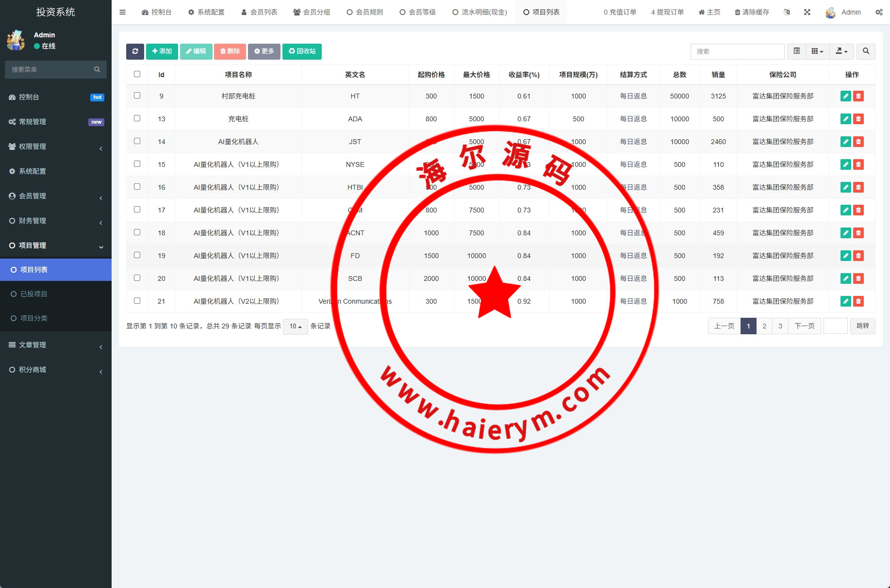The image size is (890, 588).
Task: Click red delete icon for row Id 13
Action: click(858, 119)
